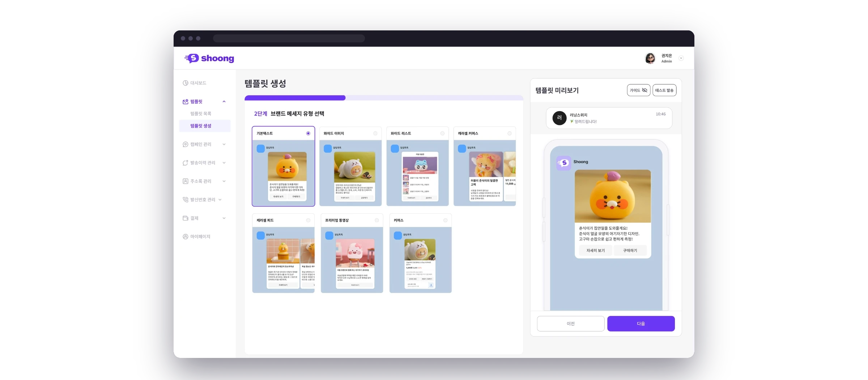Viewport: 868px width, 380px height.
Task: Click the 이전 button
Action: point(571,324)
